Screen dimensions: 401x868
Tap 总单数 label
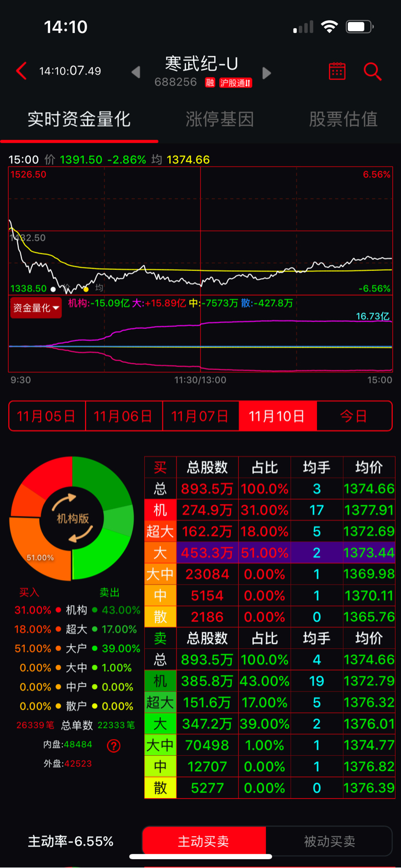click(77, 725)
